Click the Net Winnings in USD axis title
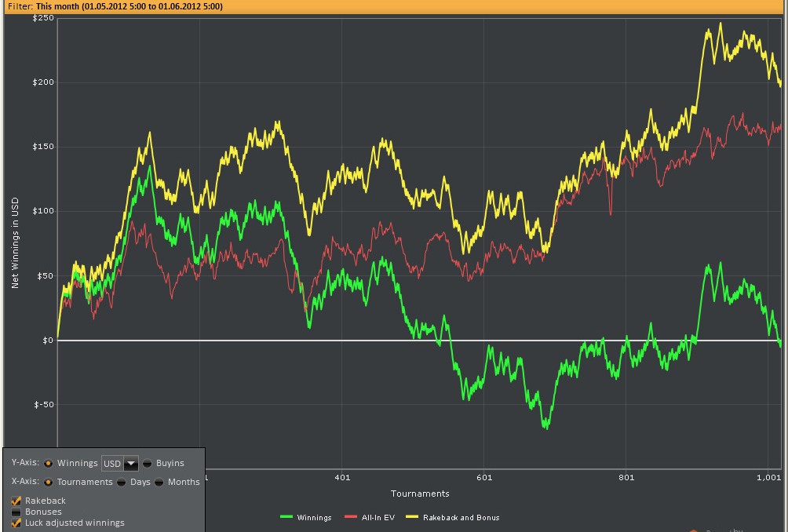The image size is (788, 532). 15,242
